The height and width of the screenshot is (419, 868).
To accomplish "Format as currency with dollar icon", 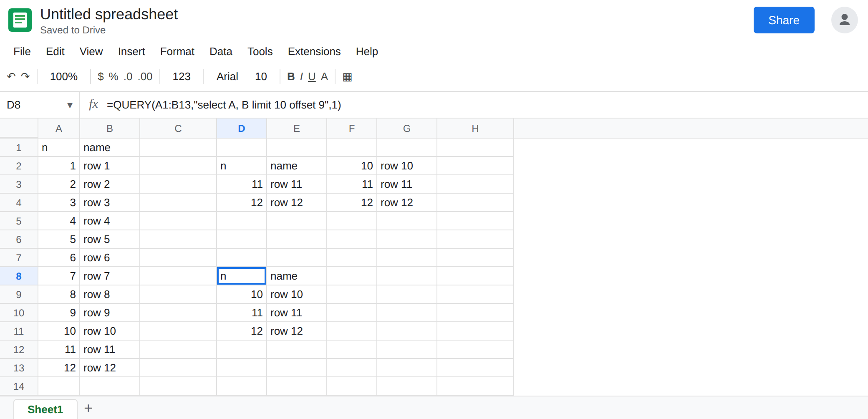I will [101, 76].
